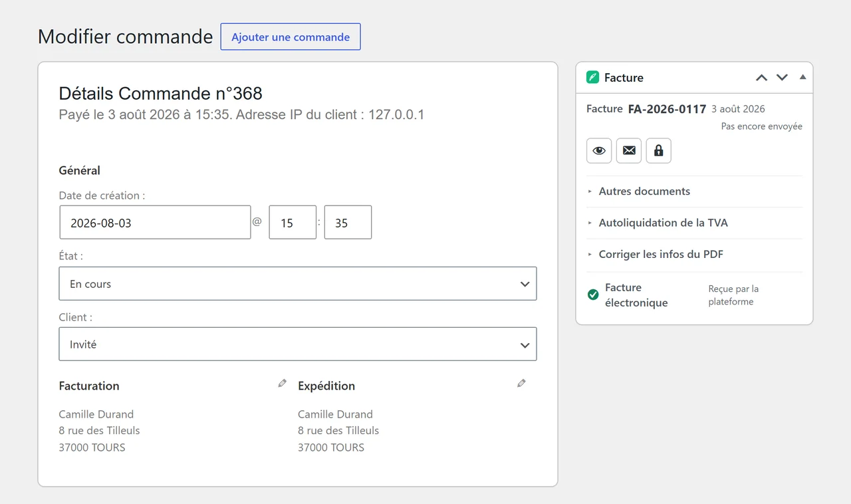Click the Expédition heading
Screen dimensions: 851x504
point(326,386)
